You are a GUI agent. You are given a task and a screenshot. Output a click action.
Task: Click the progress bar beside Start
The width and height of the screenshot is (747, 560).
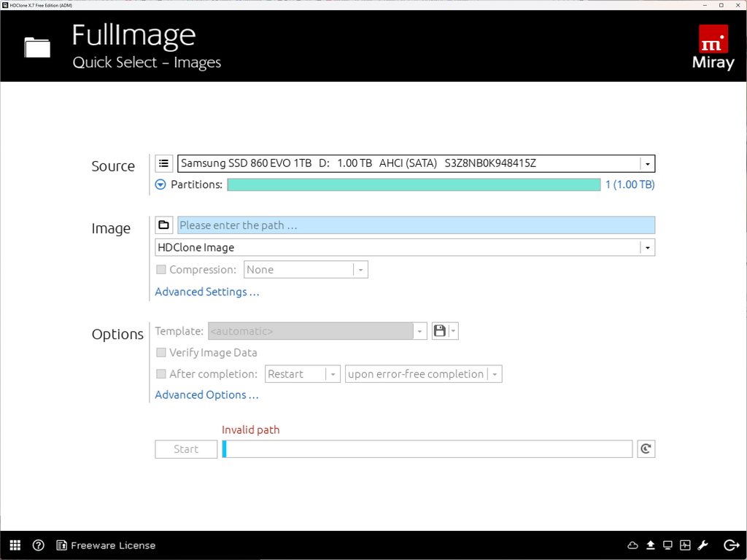[x=427, y=449]
